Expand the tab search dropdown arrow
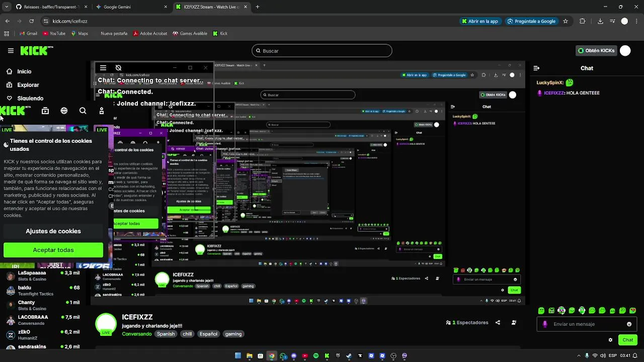The width and height of the screenshot is (644, 362). 7,7
